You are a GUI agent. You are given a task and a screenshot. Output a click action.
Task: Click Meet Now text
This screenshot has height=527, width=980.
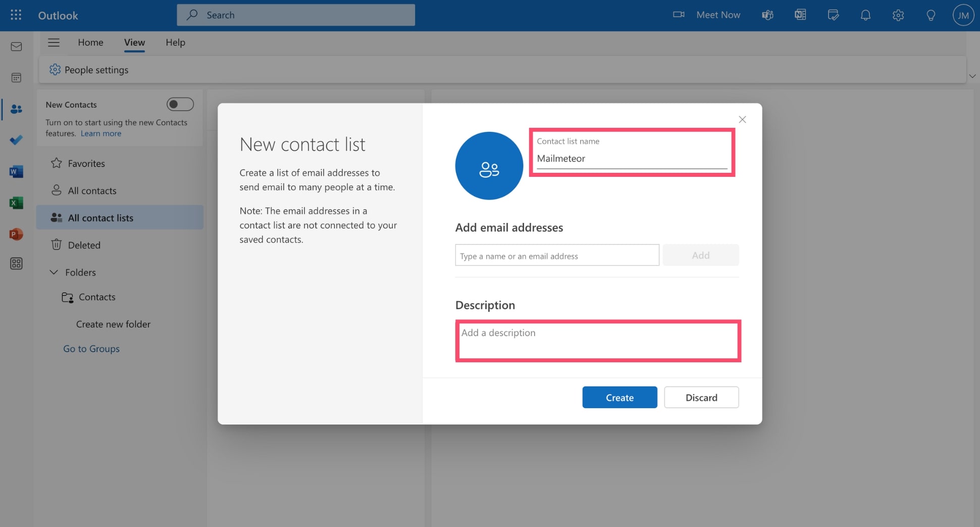[x=718, y=15]
